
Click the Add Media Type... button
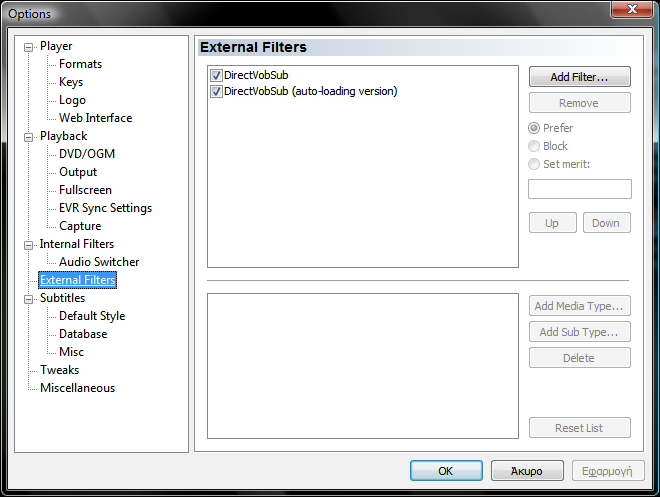pyautogui.click(x=580, y=306)
